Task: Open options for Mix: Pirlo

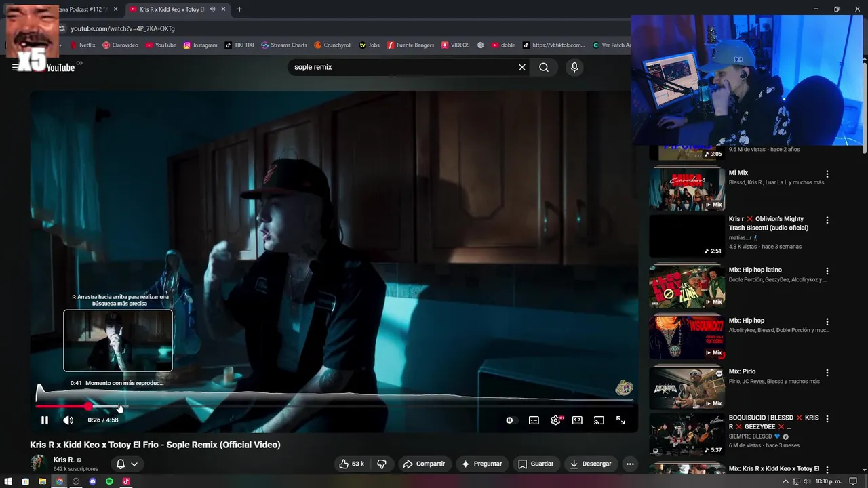Action: [x=827, y=373]
